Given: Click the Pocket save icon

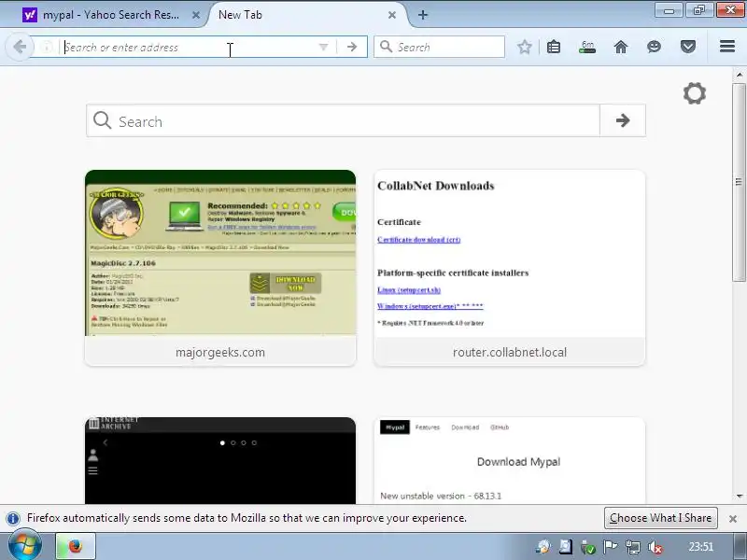Looking at the screenshot, I should point(688,47).
